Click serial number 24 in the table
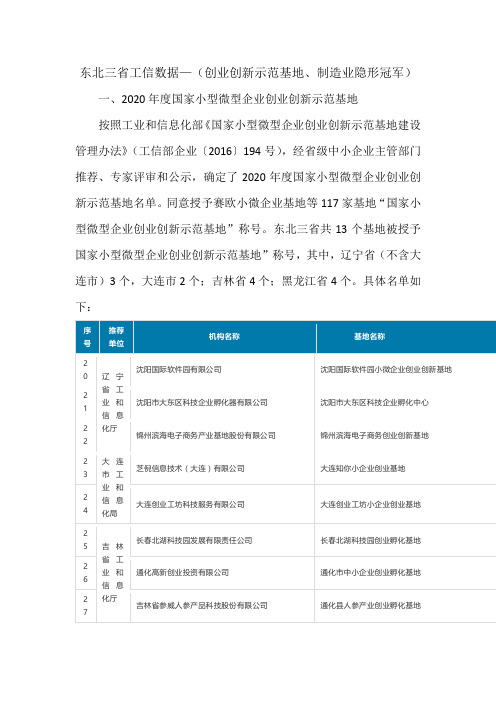496x702 pixels. pos(86,504)
